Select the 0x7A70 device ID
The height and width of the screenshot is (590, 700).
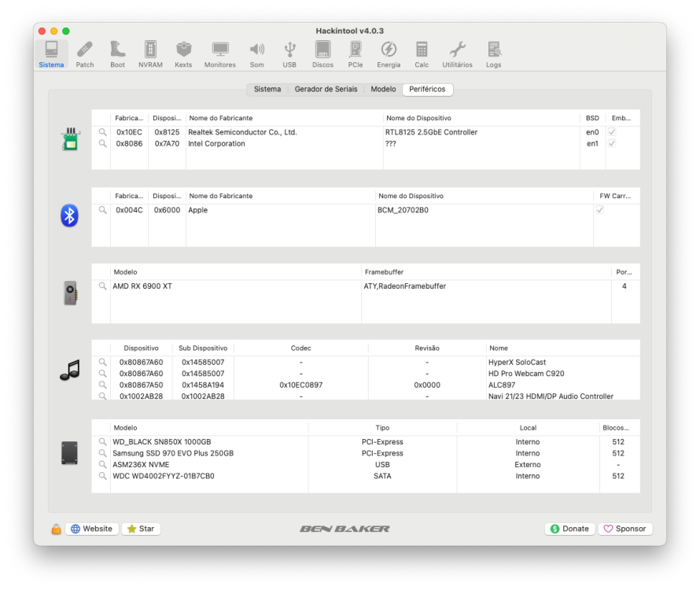click(167, 143)
